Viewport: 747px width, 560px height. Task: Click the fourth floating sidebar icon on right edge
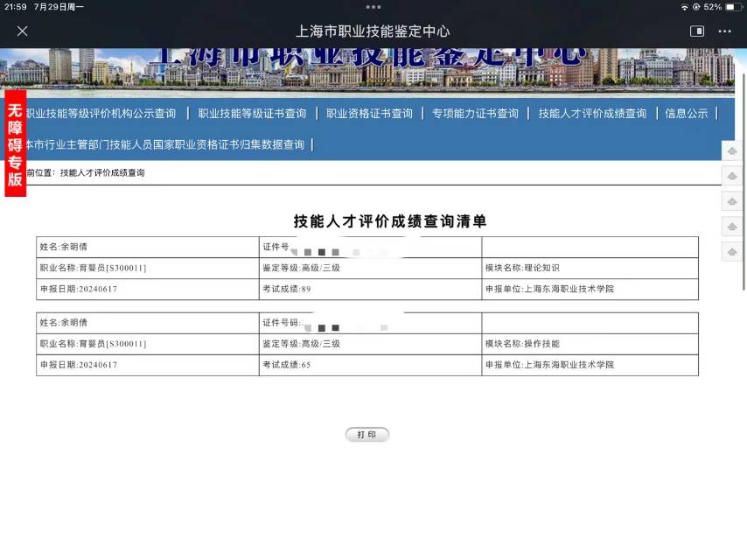[732, 227]
